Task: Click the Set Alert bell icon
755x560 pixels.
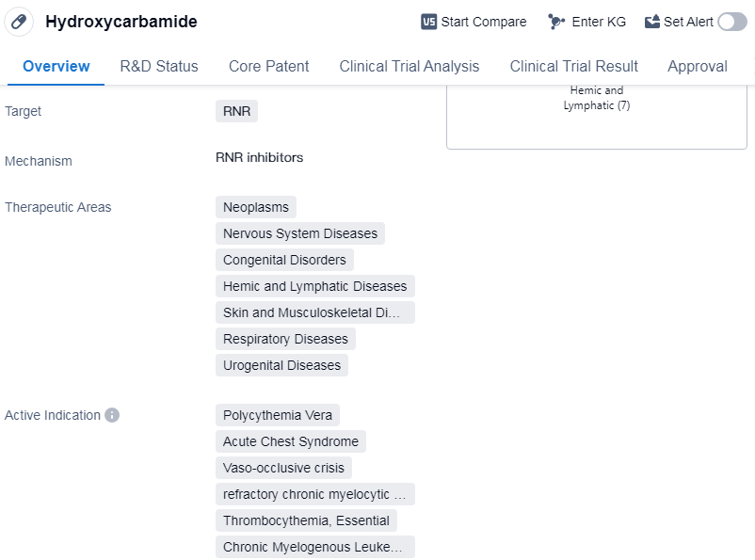Action: [652, 22]
